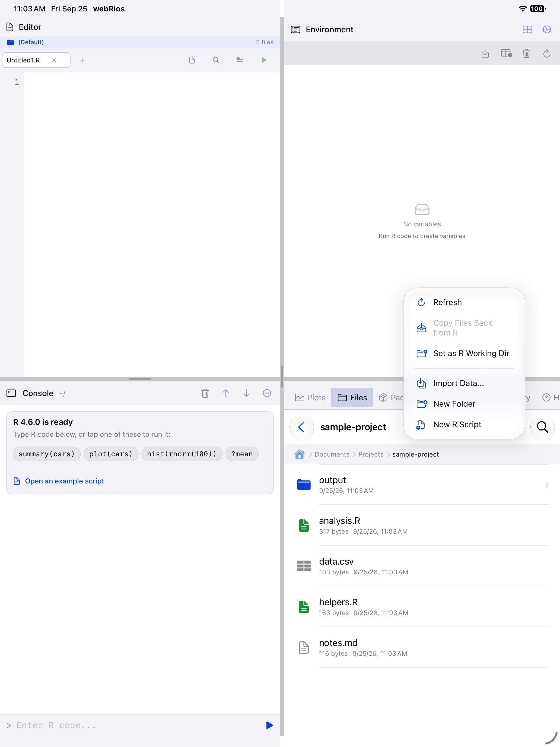Image resolution: width=560 pixels, height=747 pixels.
Task: Run the summary(cars) suggestion chip
Action: 47,454
